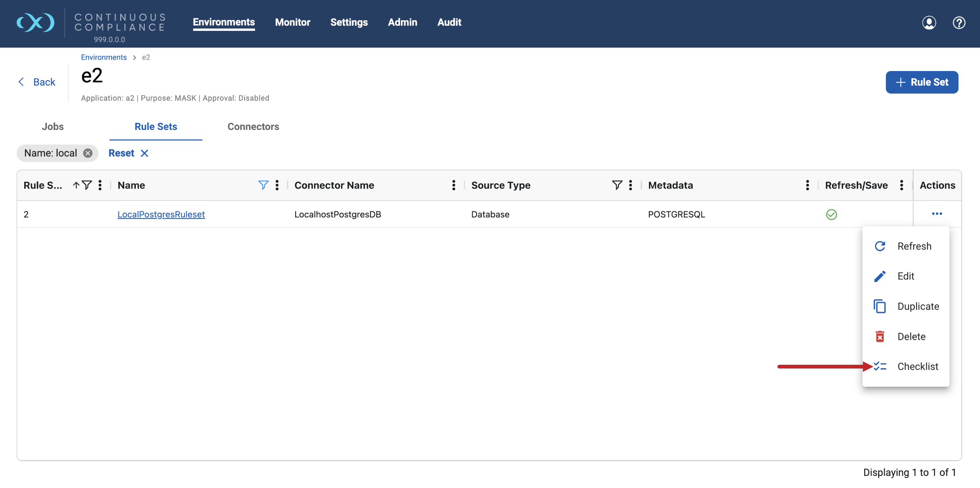Click the Checklist icon marked by arrow

880,366
